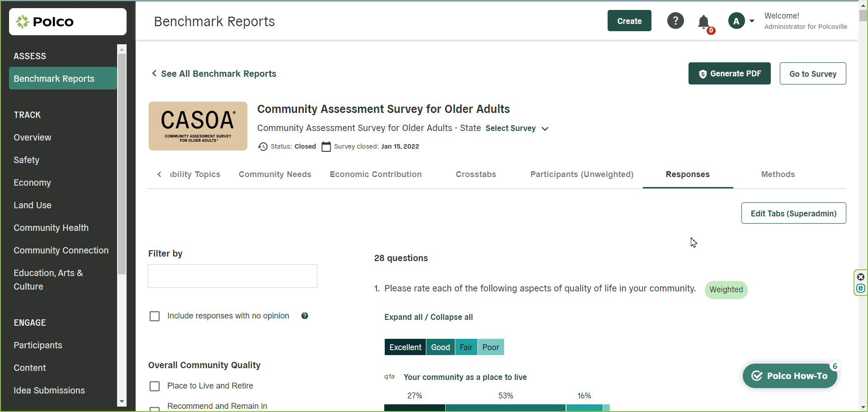The image size is (868, 412).
Task: Expand the account menu caret arrow
Action: tap(752, 21)
